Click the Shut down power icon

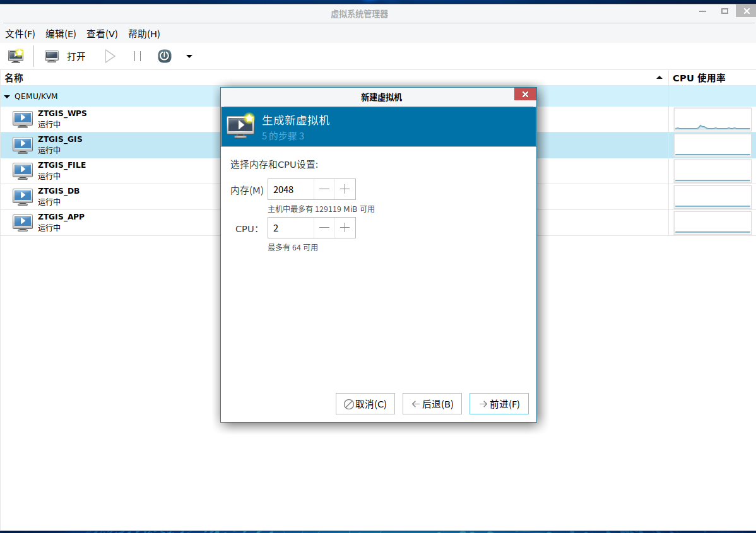[x=164, y=56]
